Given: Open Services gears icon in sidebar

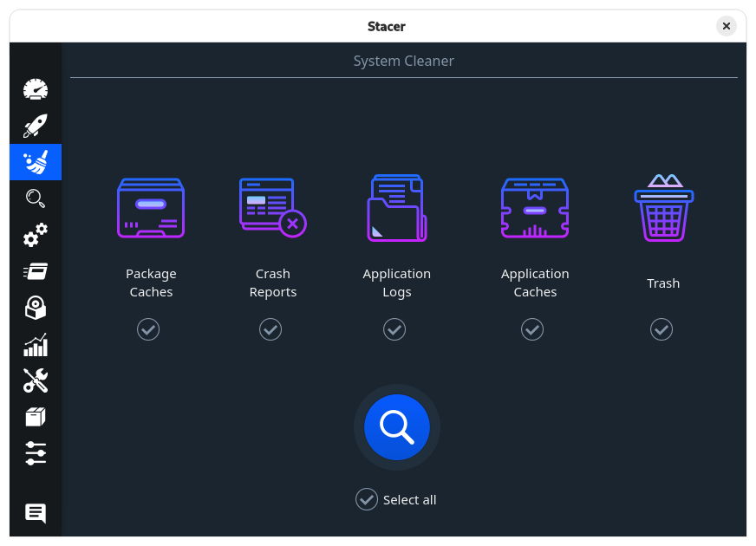Looking at the screenshot, I should [x=36, y=235].
